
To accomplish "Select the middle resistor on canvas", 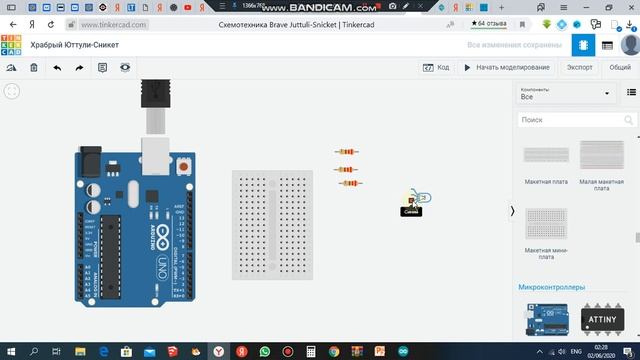I will [x=346, y=169].
